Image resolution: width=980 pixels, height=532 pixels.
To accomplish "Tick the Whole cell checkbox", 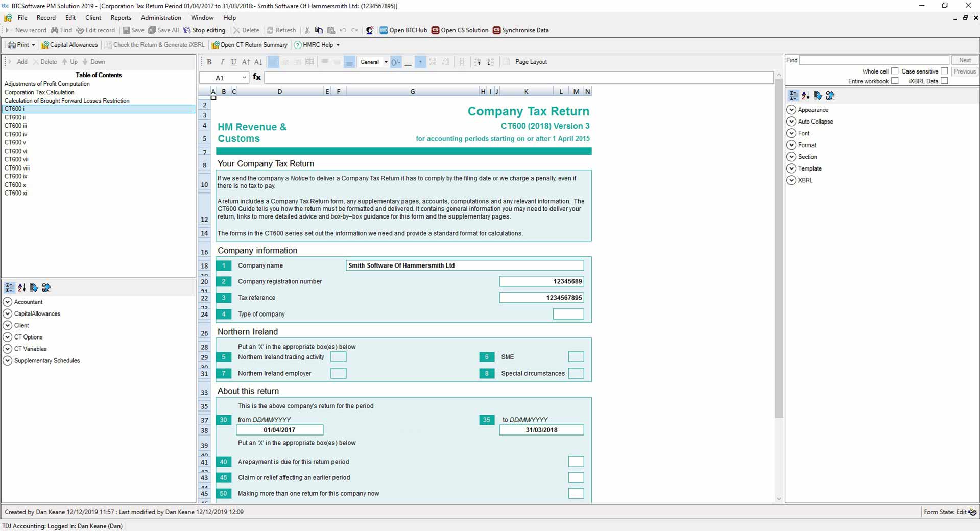I will click(895, 71).
